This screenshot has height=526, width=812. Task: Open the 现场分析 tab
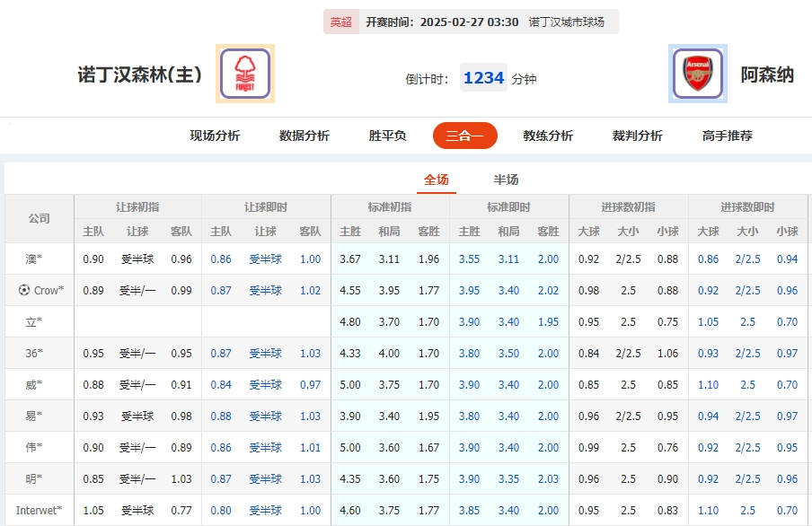(x=213, y=136)
